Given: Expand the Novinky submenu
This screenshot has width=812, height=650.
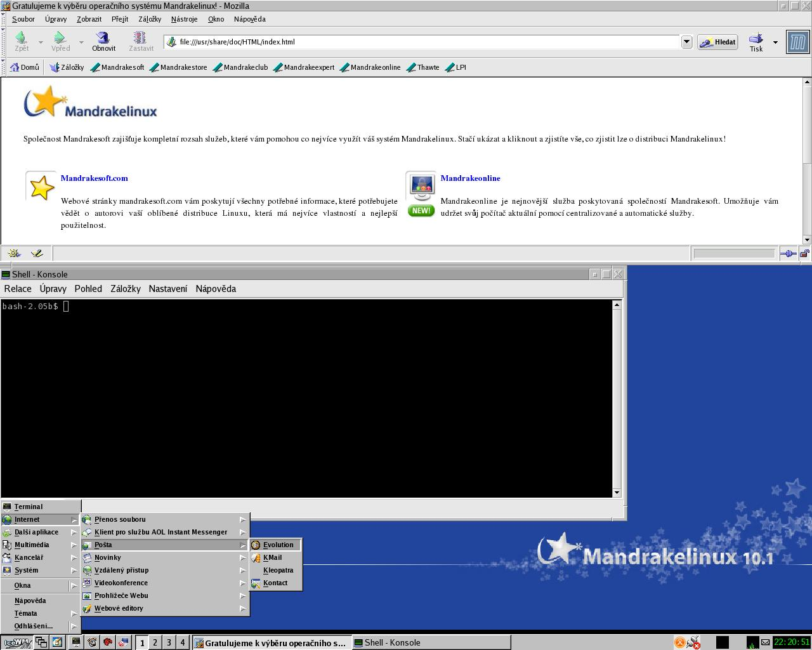Looking at the screenshot, I should coord(166,557).
